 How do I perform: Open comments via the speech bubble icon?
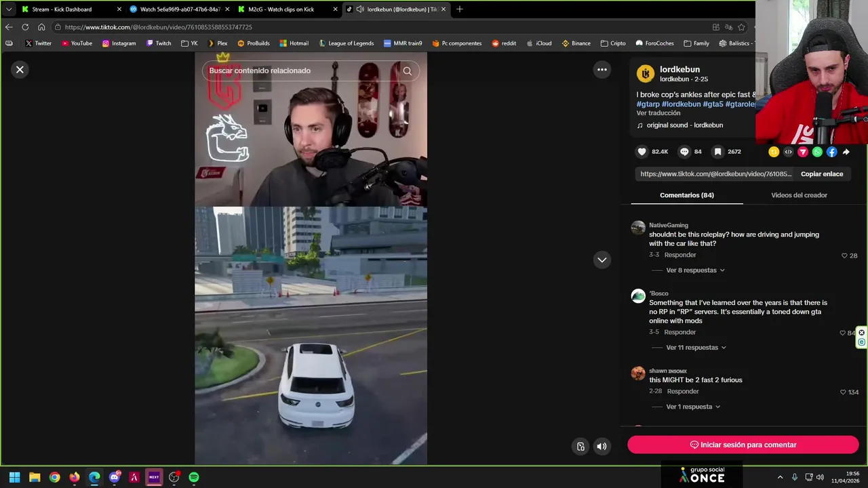click(684, 152)
